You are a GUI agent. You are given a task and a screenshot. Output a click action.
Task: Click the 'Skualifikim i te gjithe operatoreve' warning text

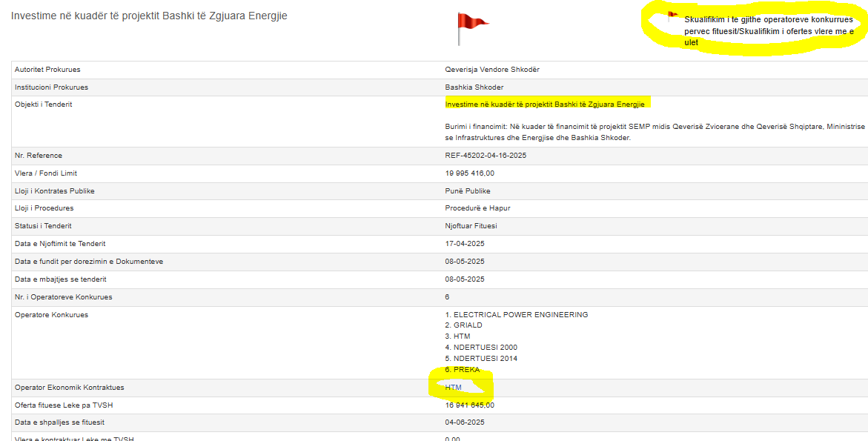(768, 31)
